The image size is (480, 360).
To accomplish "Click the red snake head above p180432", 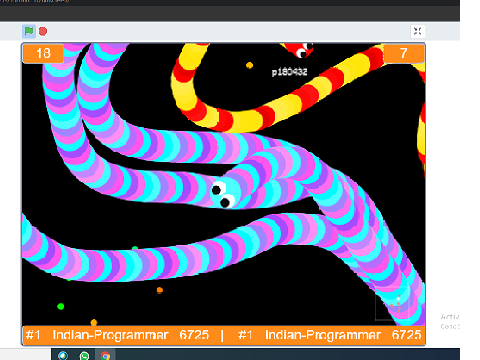I will point(301,49).
